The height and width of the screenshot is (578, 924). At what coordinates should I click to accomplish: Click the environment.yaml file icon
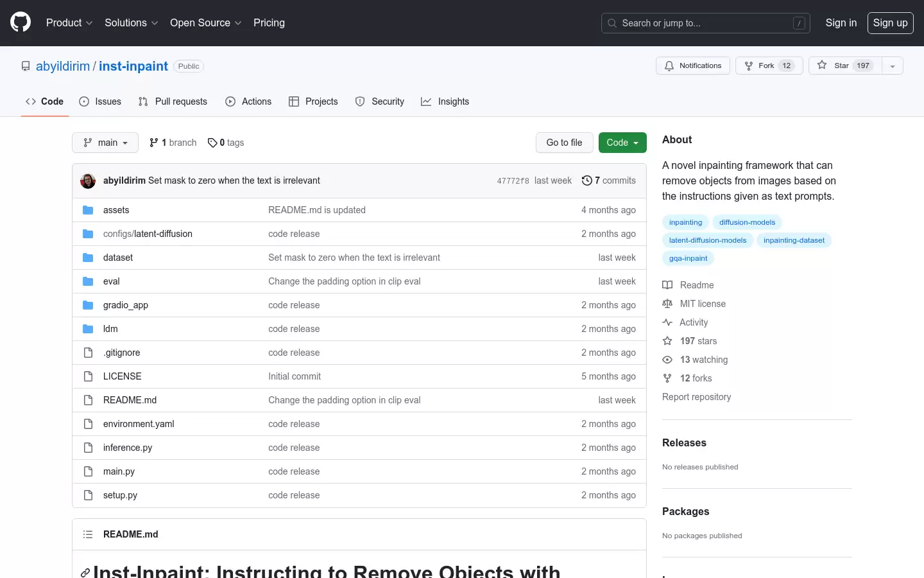[x=88, y=424]
